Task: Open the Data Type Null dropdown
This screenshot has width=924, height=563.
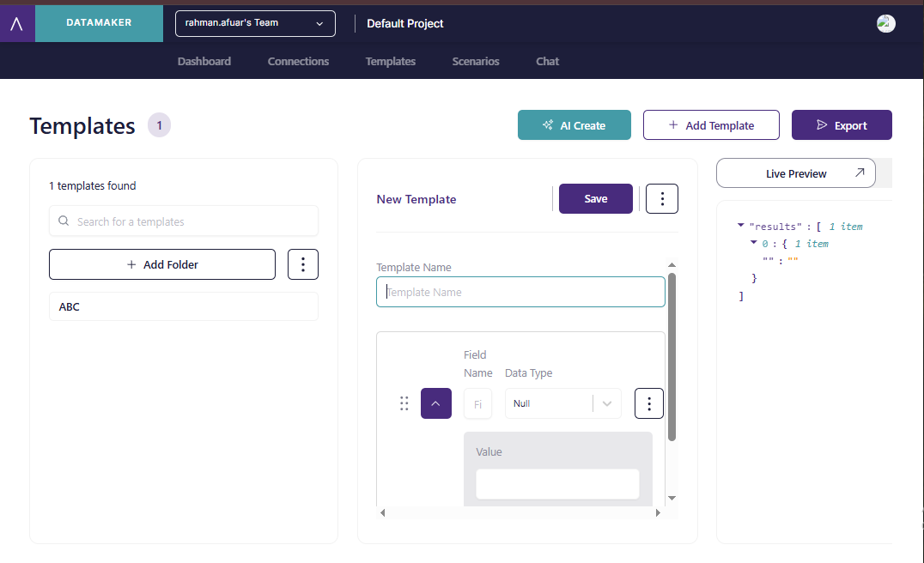Action: pyautogui.click(x=562, y=403)
